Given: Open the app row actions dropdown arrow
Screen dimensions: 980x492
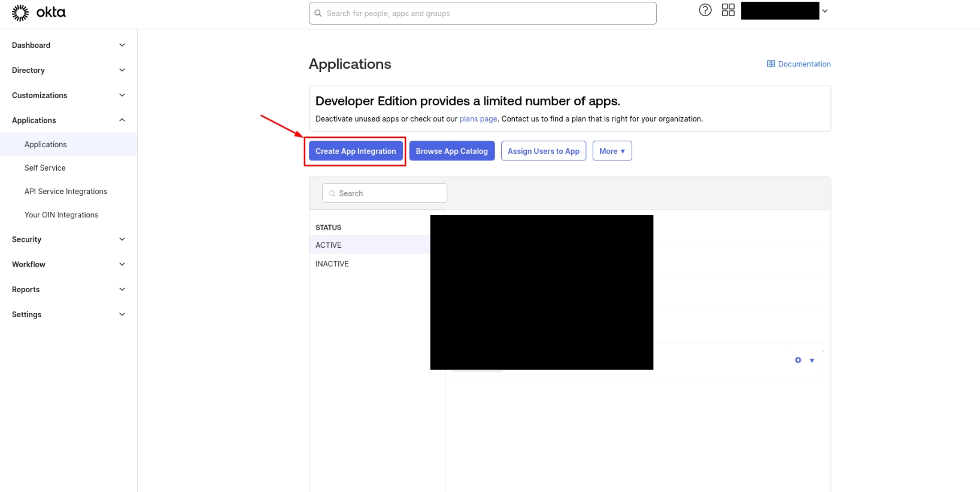Looking at the screenshot, I should 812,360.
